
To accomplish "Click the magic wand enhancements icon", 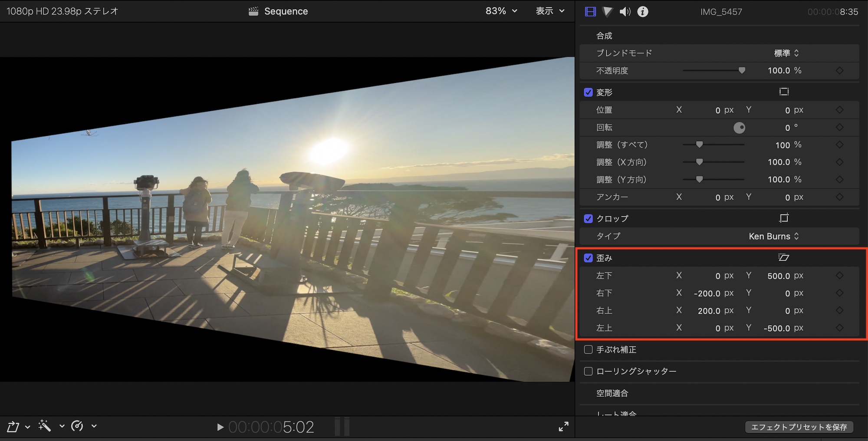I will click(x=45, y=426).
